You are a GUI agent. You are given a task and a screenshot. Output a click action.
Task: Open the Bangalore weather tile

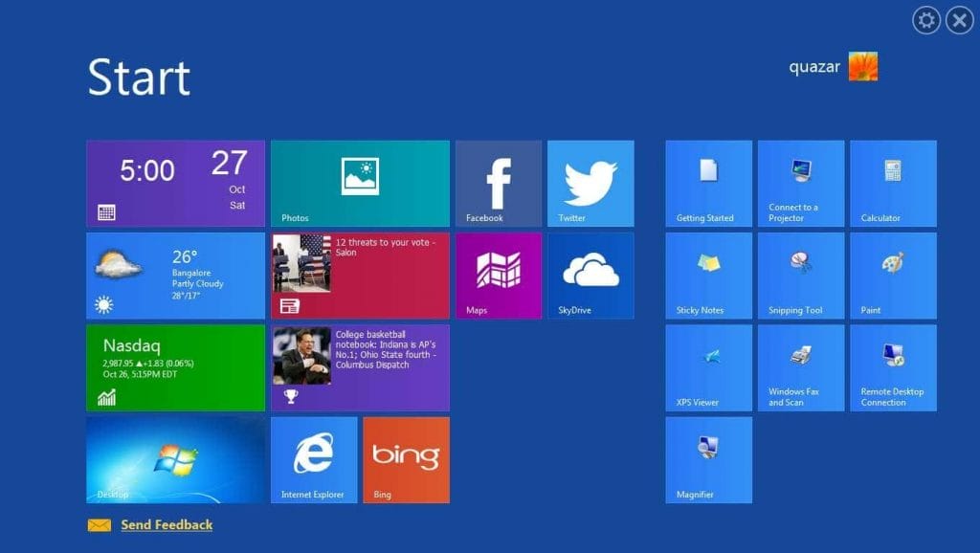(175, 276)
